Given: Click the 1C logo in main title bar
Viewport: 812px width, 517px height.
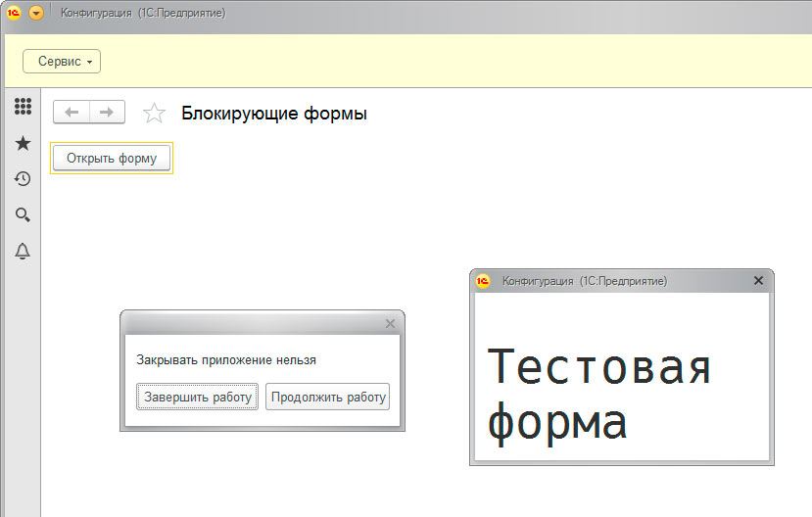Looking at the screenshot, I should tap(14, 13).
